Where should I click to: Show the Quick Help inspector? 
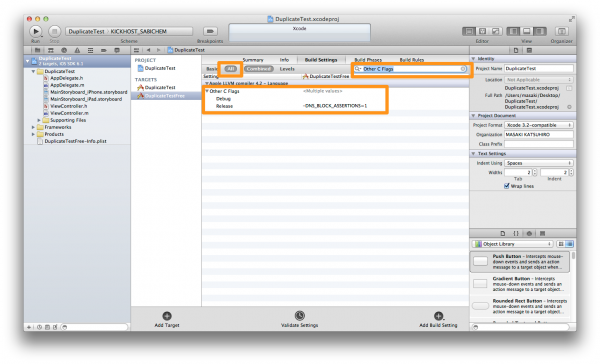[529, 50]
